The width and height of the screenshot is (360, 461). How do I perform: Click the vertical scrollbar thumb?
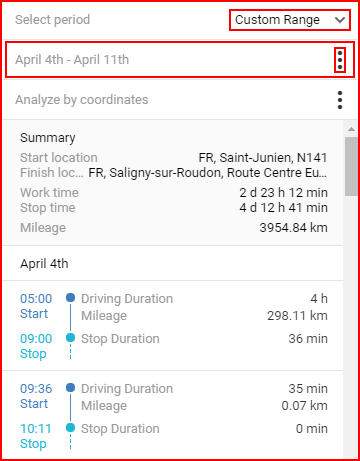[x=351, y=166]
